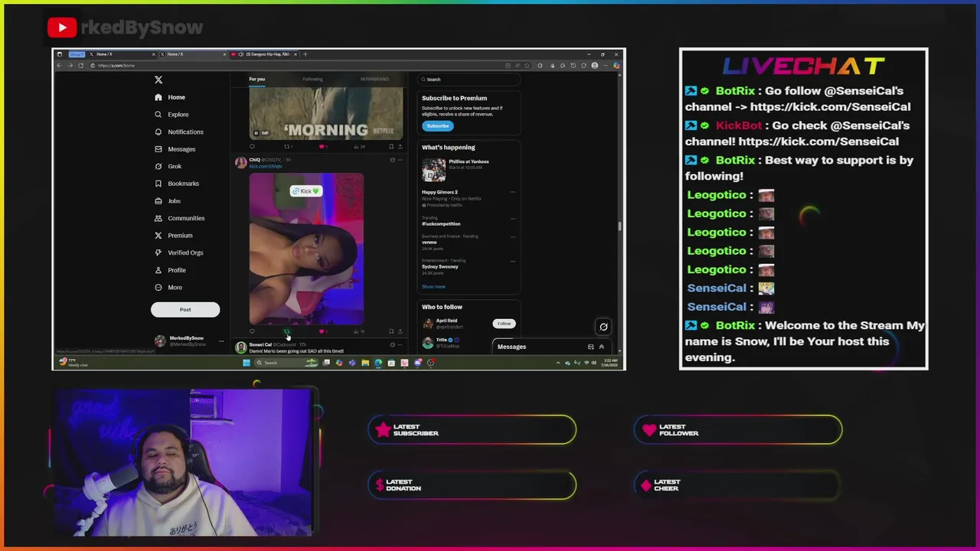Open more options for Happy Gilmore 2
This screenshot has width=980, height=551.
pyautogui.click(x=513, y=193)
